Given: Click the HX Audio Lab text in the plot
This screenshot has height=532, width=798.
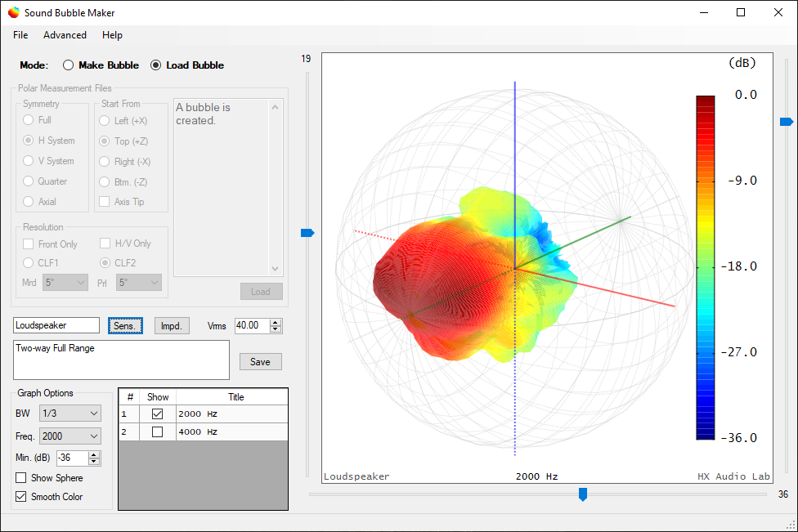Looking at the screenshot, I should pyautogui.click(x=733, y=476).
